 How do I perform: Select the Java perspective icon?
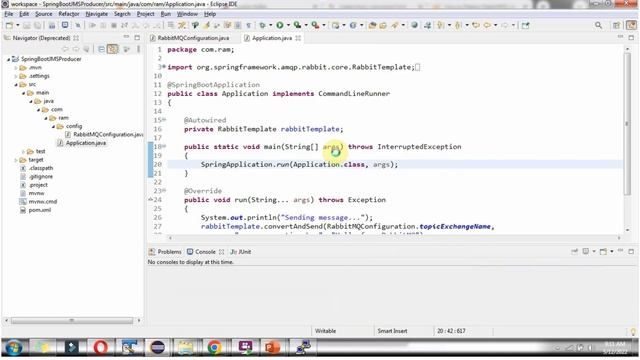[631, 25]
